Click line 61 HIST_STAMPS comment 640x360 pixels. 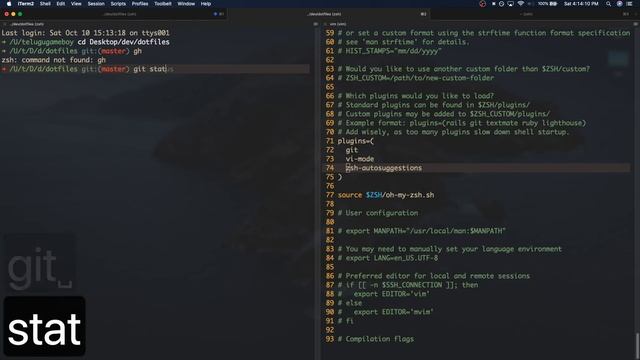[390, 51]
